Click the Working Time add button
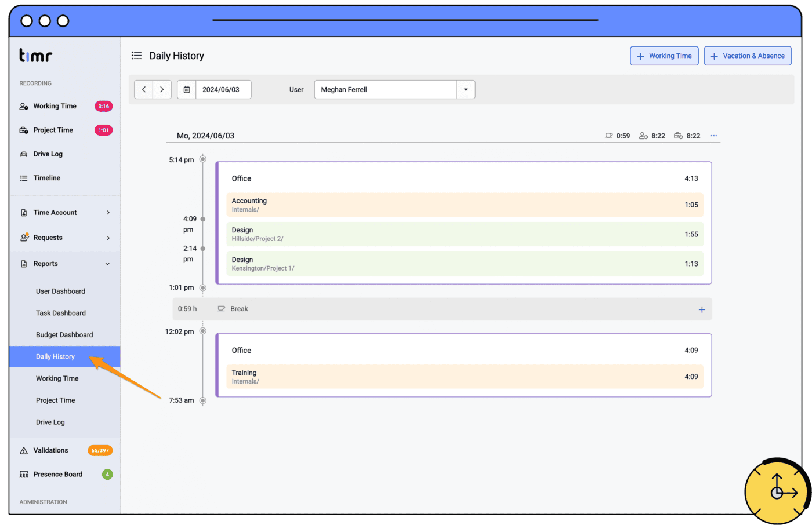 pos(664,56)
